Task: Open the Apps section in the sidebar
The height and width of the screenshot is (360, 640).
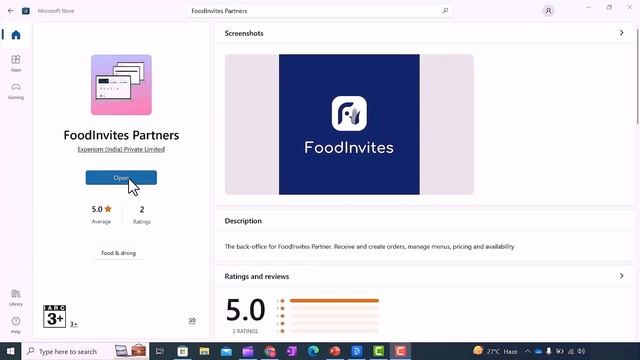Action: pos(16,63)
